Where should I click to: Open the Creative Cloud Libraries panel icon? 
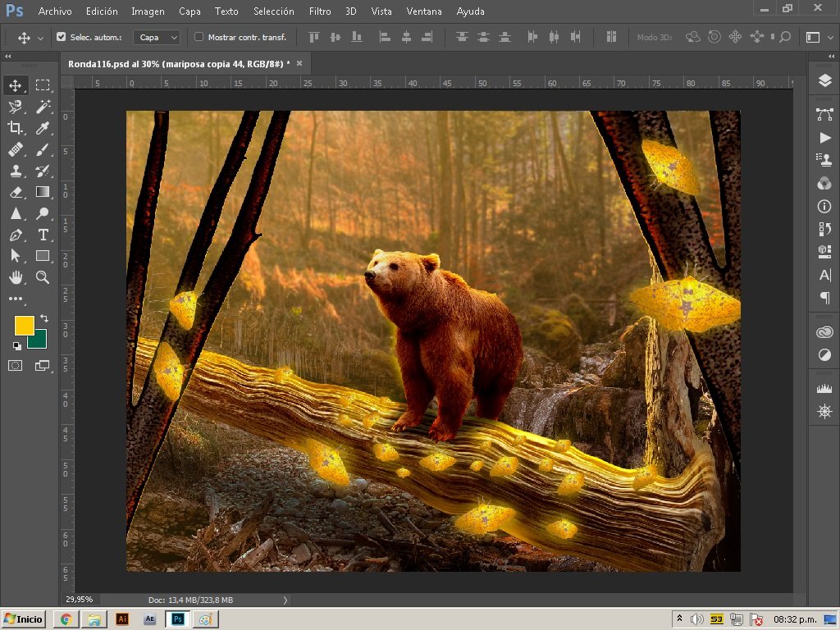tap(825, 332)
